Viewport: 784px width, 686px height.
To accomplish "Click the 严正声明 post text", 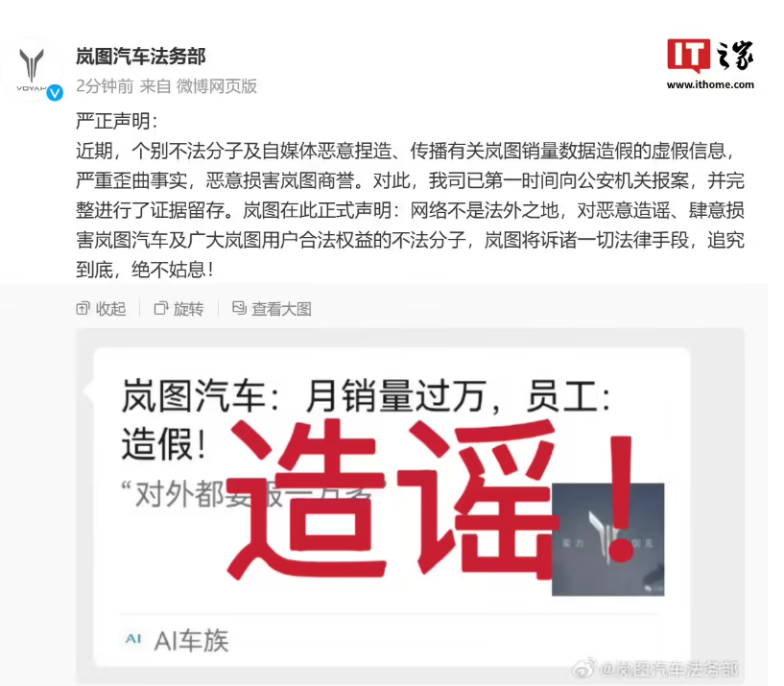I will (x=116, y=122).
